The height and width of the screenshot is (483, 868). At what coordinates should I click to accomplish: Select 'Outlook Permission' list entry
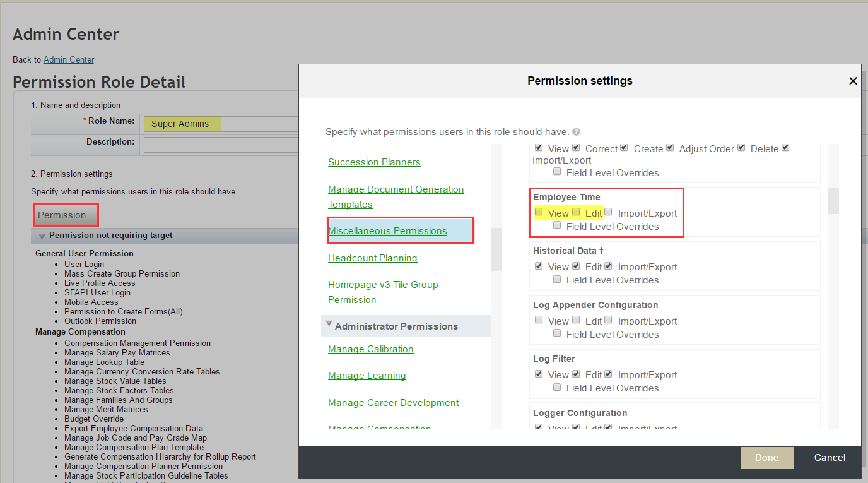pos(100,321)
